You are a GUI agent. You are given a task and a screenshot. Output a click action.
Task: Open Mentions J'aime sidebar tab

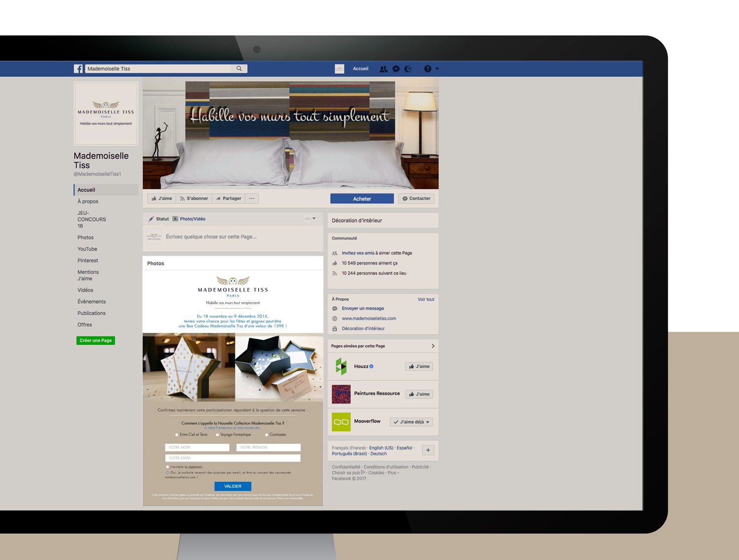[x=88, y=275]
